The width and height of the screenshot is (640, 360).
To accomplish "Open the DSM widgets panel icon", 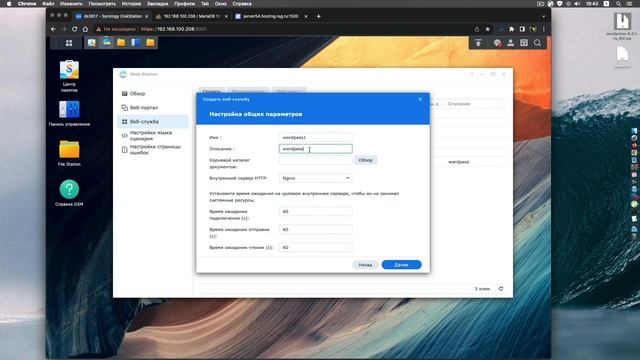I will pyautogui.click(x=524, y=43).
